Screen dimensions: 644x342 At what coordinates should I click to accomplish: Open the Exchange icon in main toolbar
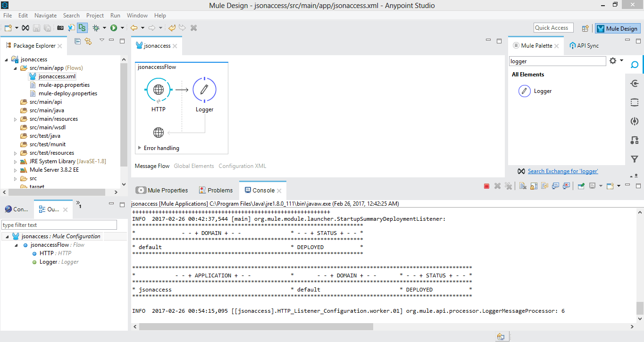click(25, 28)
